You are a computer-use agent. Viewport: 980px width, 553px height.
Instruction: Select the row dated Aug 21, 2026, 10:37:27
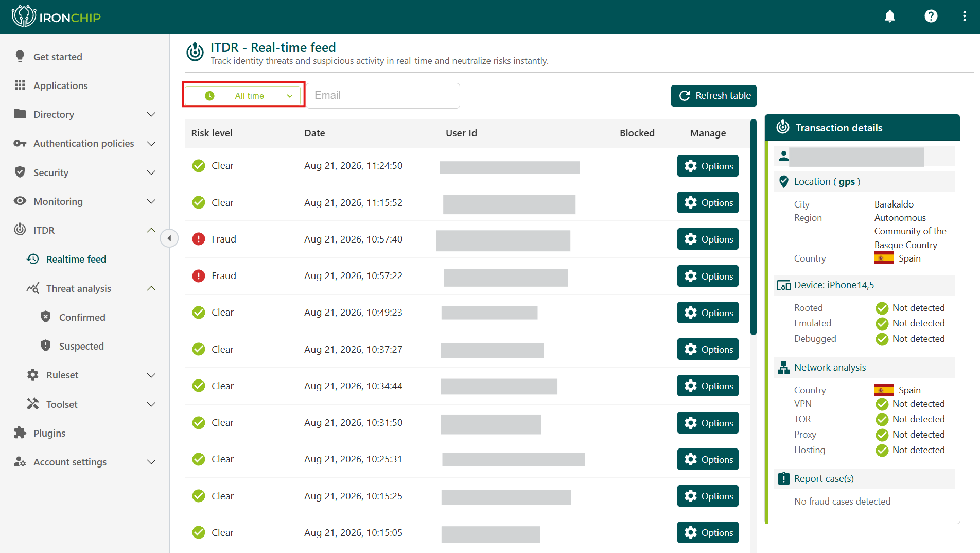[466, 349]
